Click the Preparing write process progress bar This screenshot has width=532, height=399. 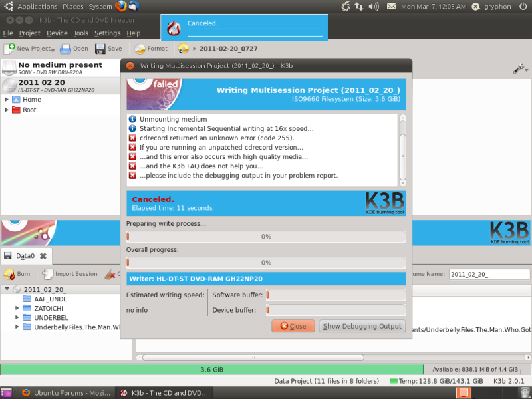click(x=267, y=237)
